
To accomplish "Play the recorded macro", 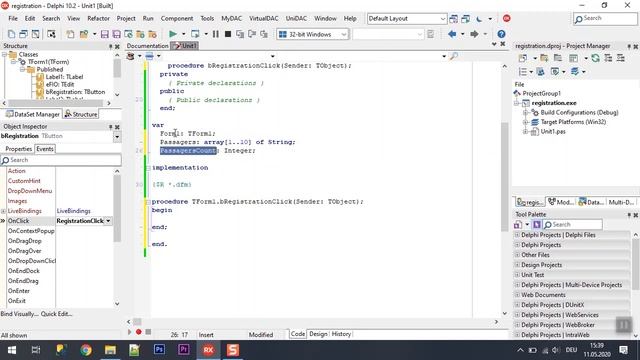I will tap(130, 332).
